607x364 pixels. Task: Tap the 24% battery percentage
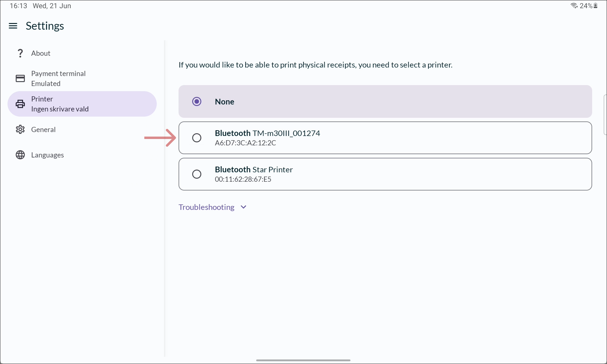[586, 6]
